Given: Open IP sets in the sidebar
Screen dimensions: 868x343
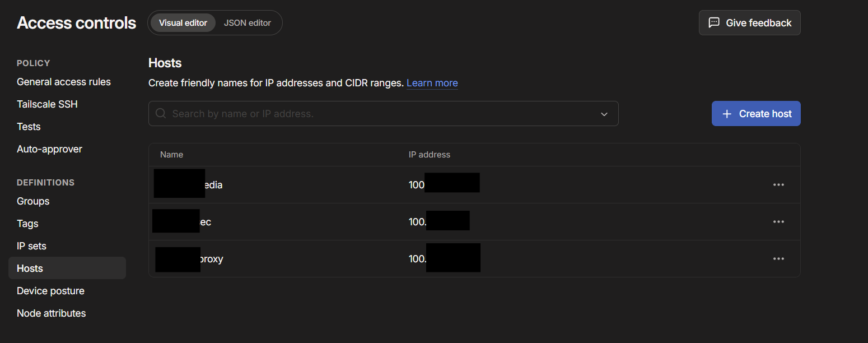Looking at the screenshot, I should click(x=31, y=246).
